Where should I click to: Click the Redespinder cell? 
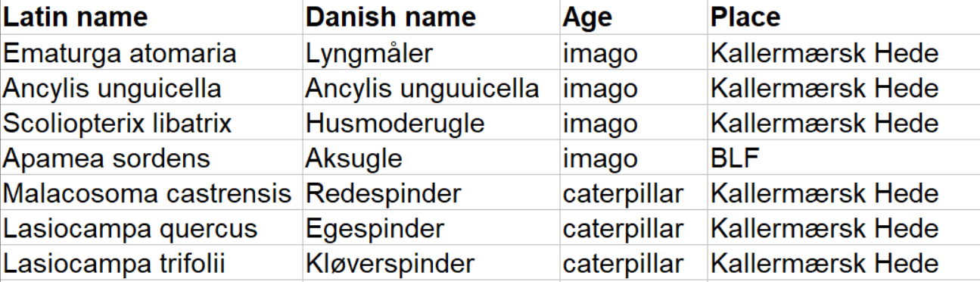pyautogui.click(x=431, y=193)
